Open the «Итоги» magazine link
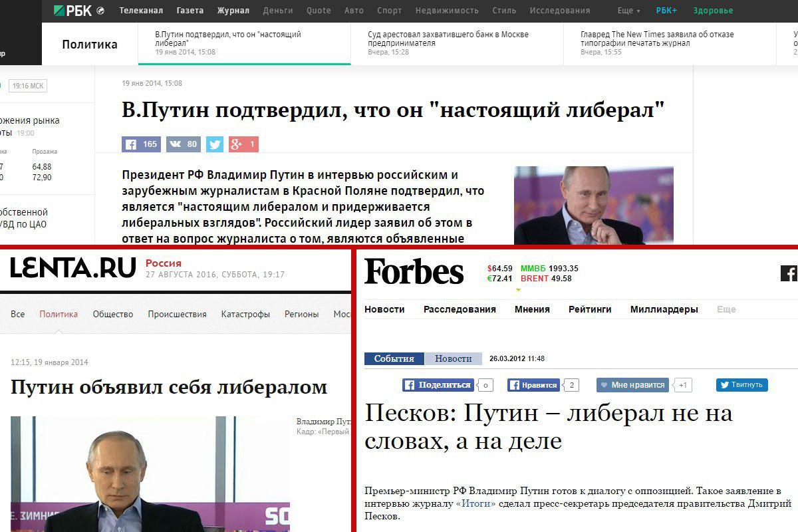The width and height of the screenshot is (798, 532). [475, 504]
